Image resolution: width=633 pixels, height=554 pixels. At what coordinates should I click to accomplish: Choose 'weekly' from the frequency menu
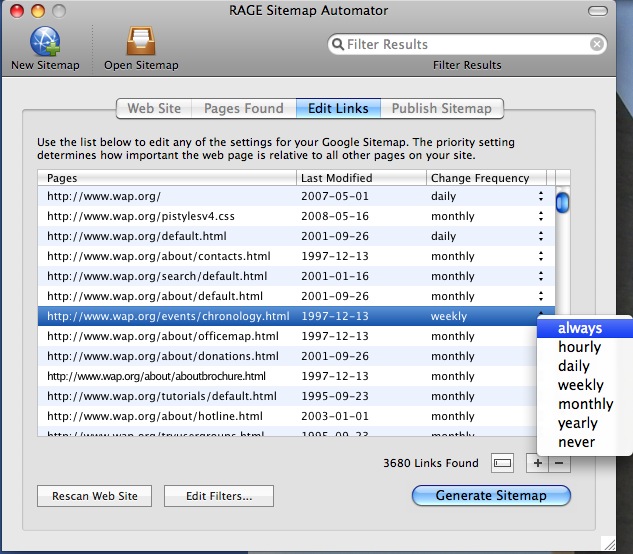(585, 385)
